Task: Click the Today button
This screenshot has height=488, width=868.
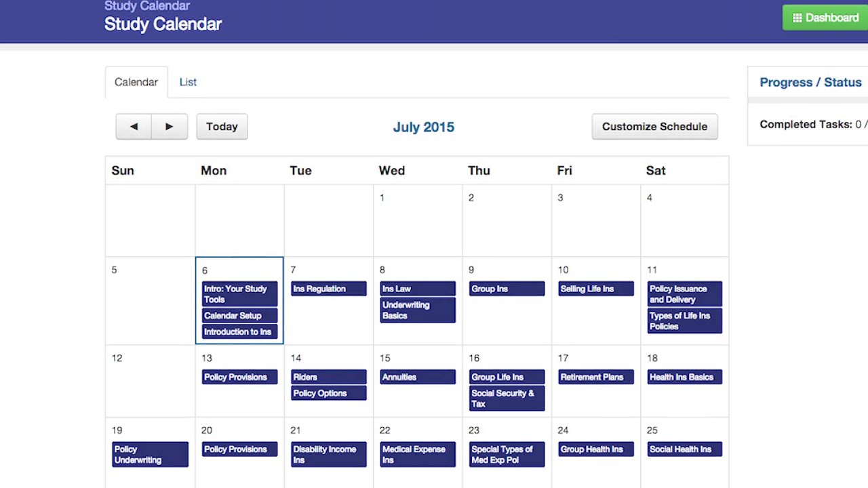Action: pyautogui.click(x=222, y=127)
